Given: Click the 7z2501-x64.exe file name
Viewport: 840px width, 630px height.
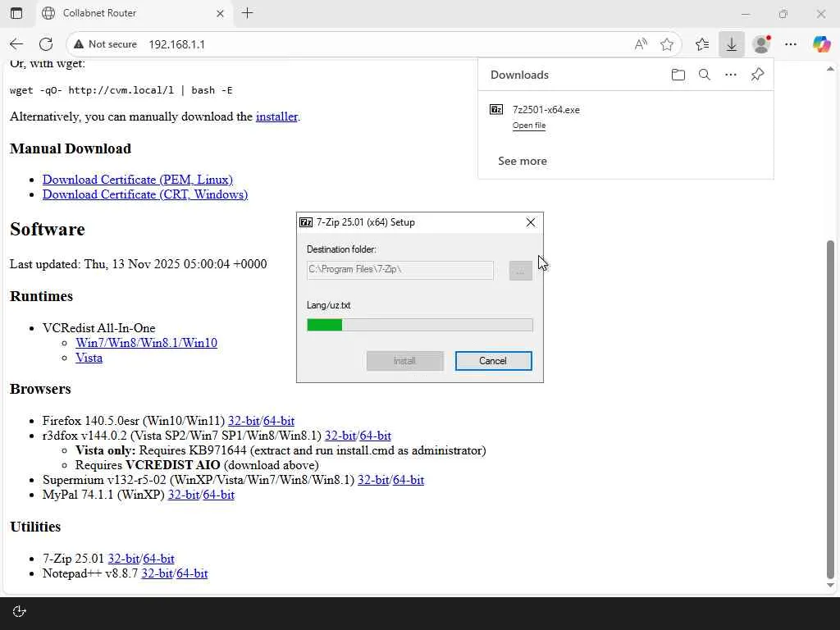Looking at the screenshot, I should [x=546, y=110].
